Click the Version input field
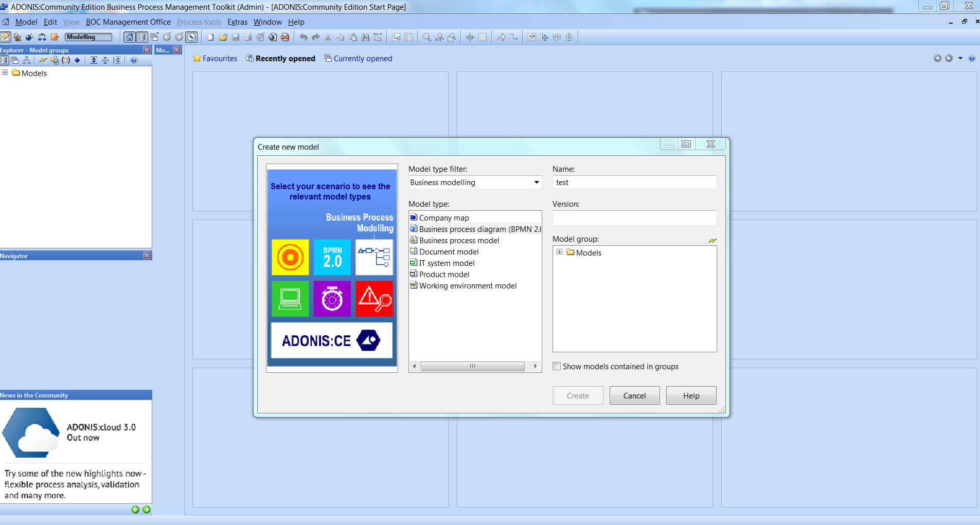This screenshot has height=525, width=980. tap(634, 218)
